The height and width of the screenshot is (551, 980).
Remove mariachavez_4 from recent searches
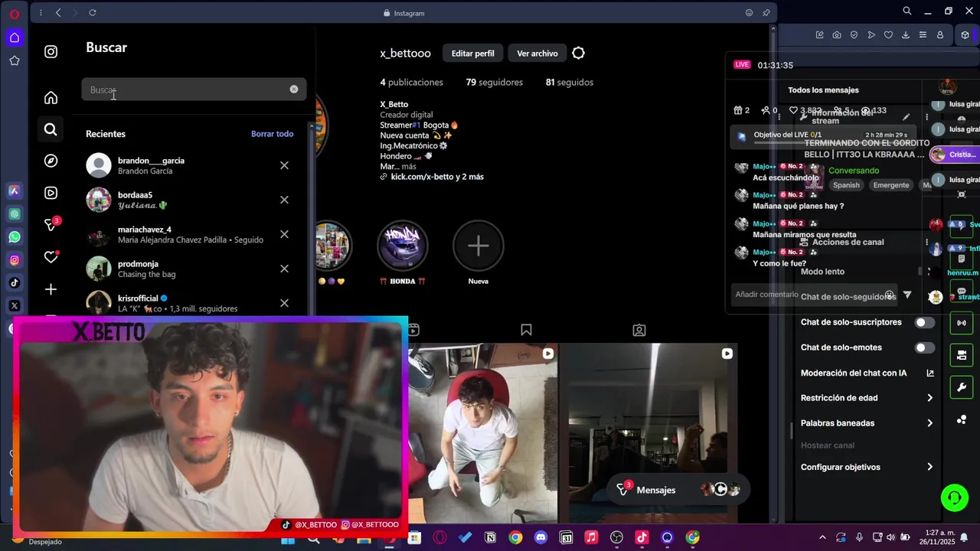284,234
